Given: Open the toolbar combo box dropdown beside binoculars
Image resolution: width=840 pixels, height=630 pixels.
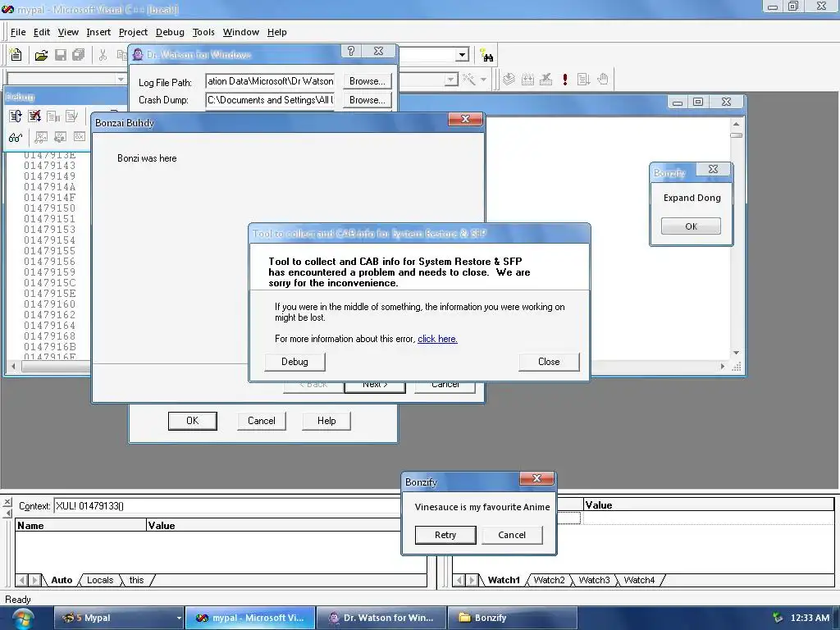Looking at the screenshot, I should coord(463,55).
